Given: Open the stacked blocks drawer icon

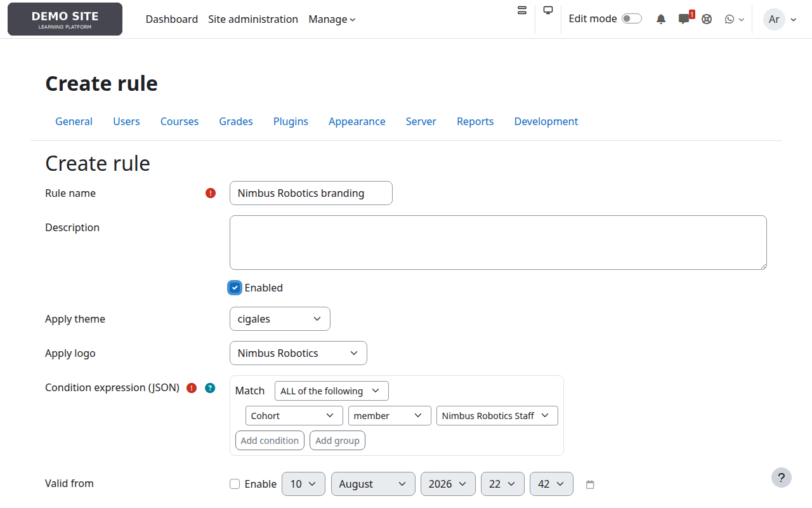Looking at the screenshot, I should click(x=522, y=10).
